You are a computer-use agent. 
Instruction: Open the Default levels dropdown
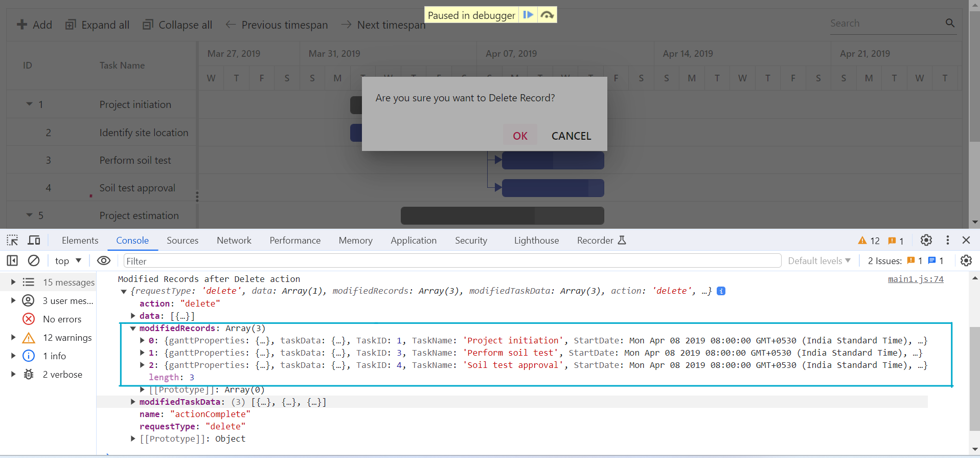click(x=819, y=261)
